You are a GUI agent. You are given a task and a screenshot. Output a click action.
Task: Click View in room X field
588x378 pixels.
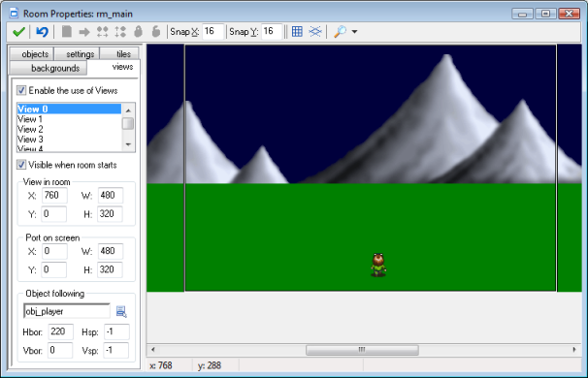54,195
